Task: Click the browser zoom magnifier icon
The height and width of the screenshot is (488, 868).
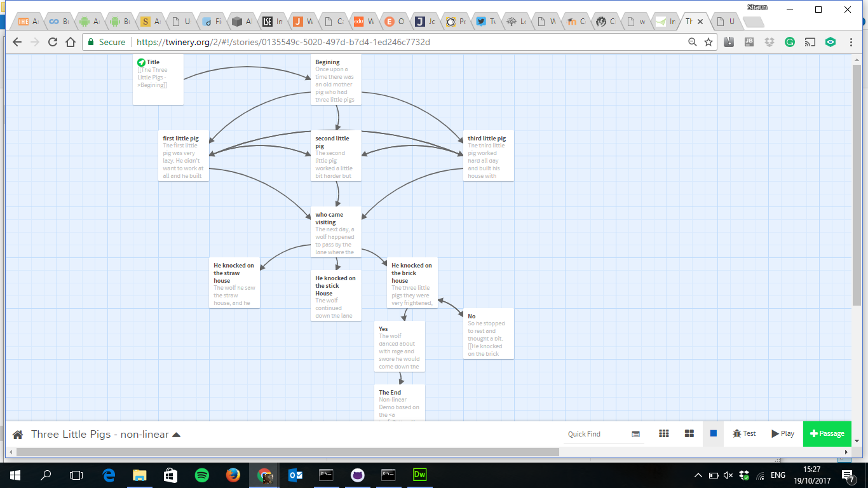Action: coord(693,42)
